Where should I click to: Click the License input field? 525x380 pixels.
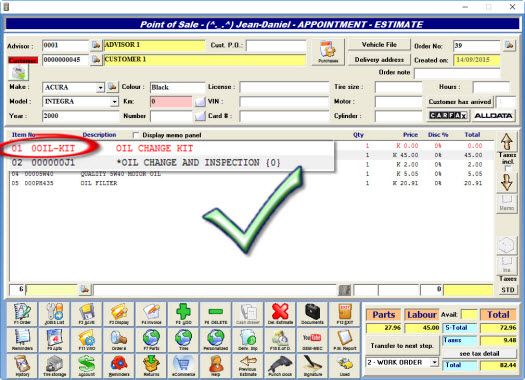284,87
